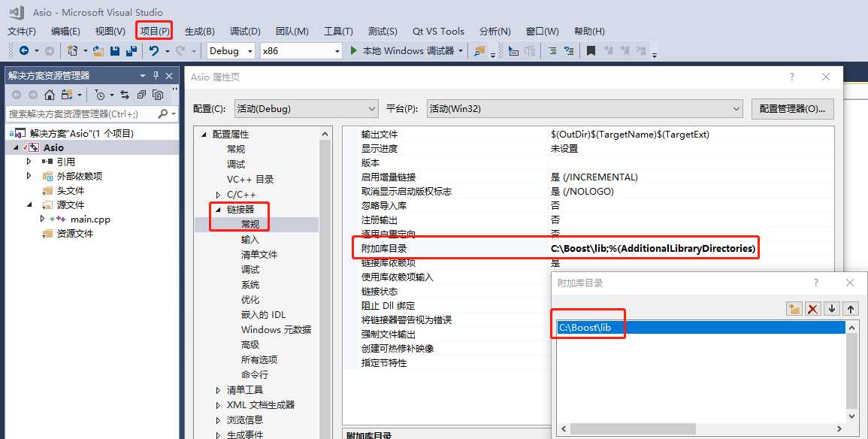The image size is (868, 439).
Task: Select the VC++ 目录 tree item
Action: [250, 180]
